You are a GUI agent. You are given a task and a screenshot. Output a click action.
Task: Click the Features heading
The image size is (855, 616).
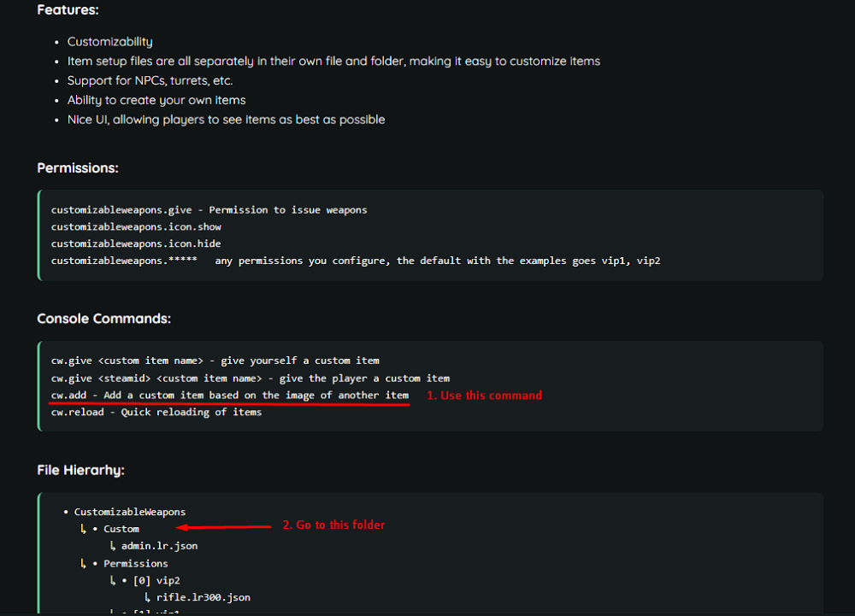tap(67, 11)
